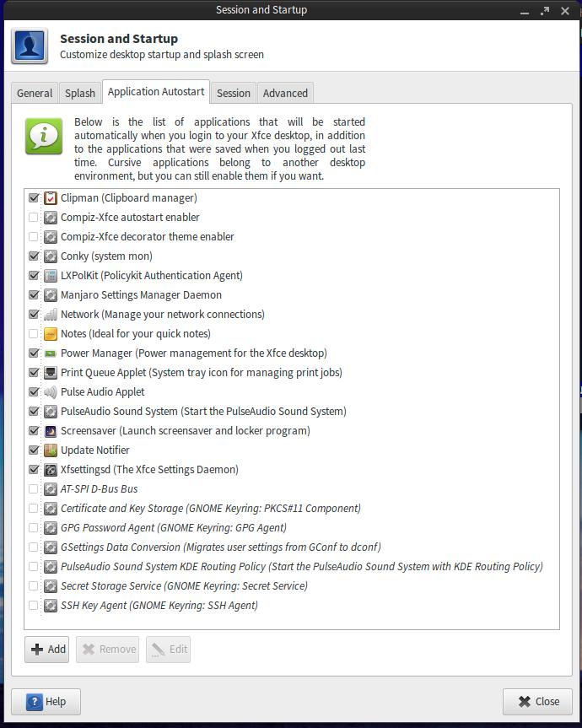Click the Power Manager battery icon
The height and width of the screenshot is (728, 582).
click(50, 353)
